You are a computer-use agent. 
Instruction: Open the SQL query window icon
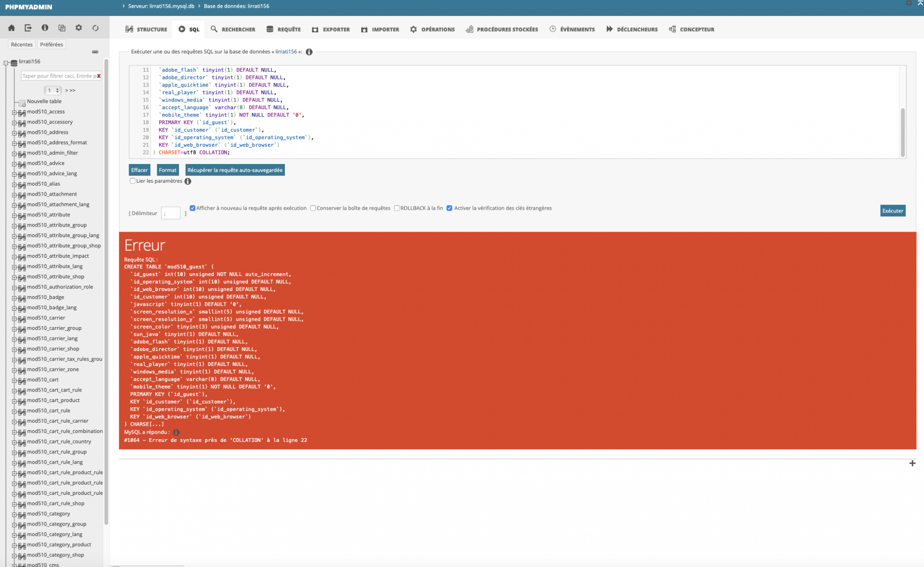(x=62, y=28)
